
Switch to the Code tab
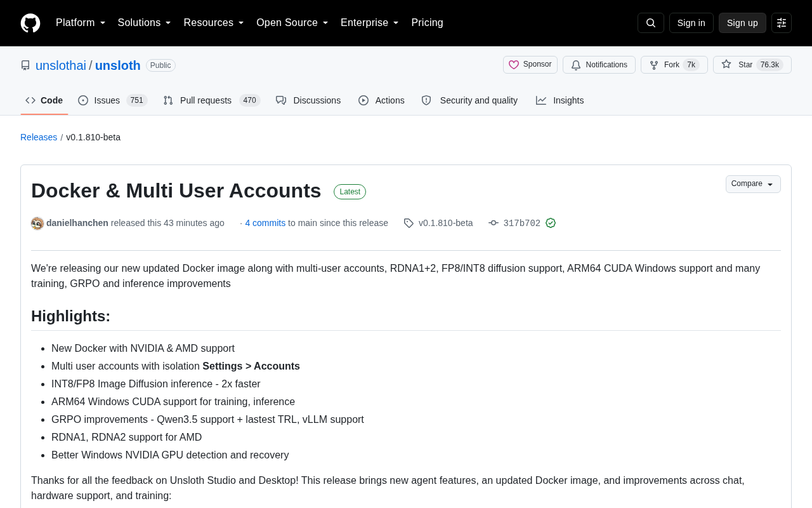[44, 100]
